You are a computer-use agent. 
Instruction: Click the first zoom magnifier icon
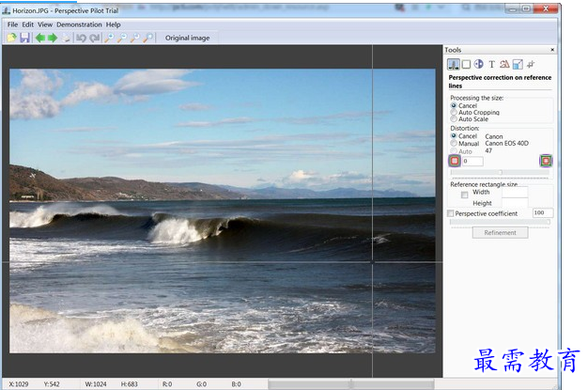[x=110, y=38]
